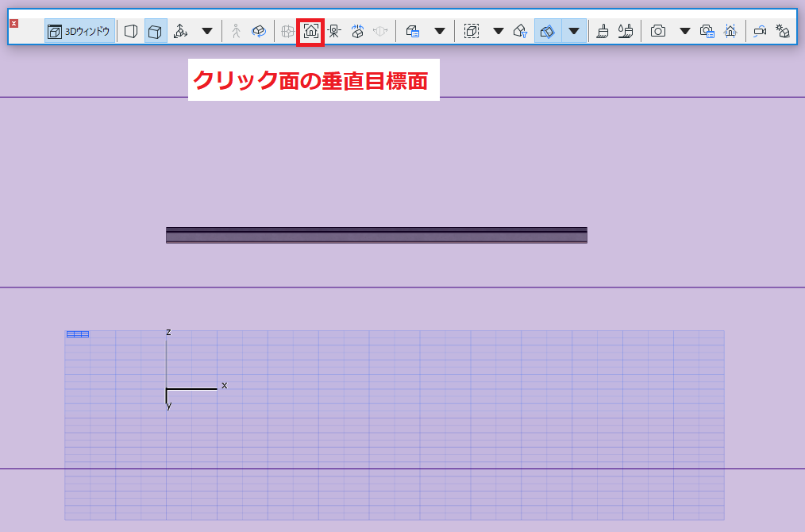Image resolution: width=805 pixels, height=532 pixels.
Task: Click the blue editing plane grid handle
Action: tap(78, 334)
